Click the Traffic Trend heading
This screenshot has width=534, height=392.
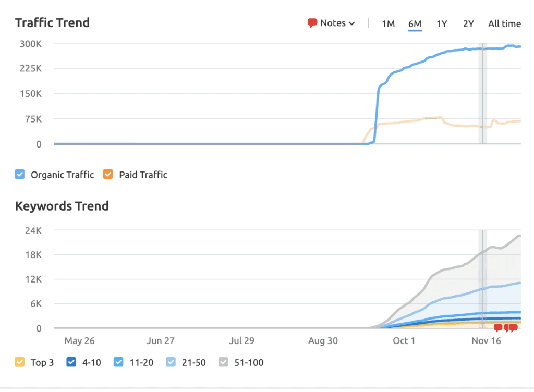(x=53, y=23)
